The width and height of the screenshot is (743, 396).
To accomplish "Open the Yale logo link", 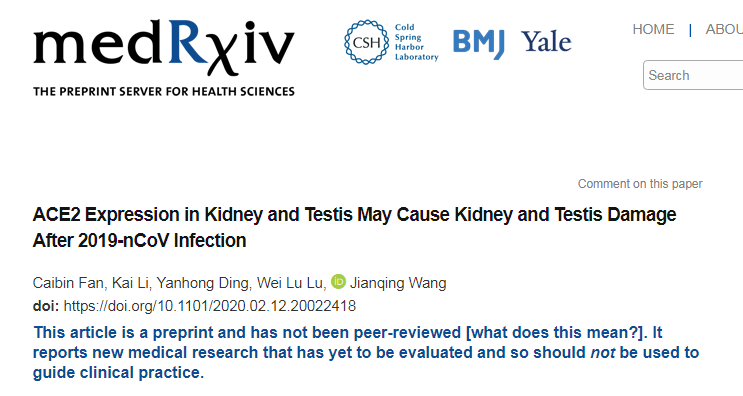I will (x=546, y=42).
